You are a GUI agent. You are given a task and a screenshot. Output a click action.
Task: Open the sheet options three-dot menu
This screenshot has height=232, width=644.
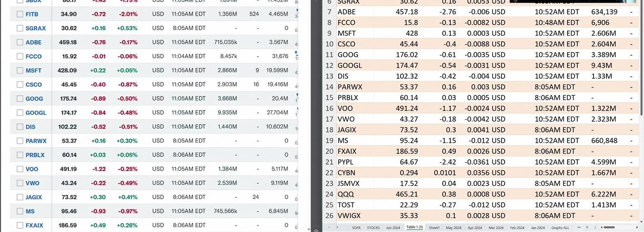coord(595,227)
